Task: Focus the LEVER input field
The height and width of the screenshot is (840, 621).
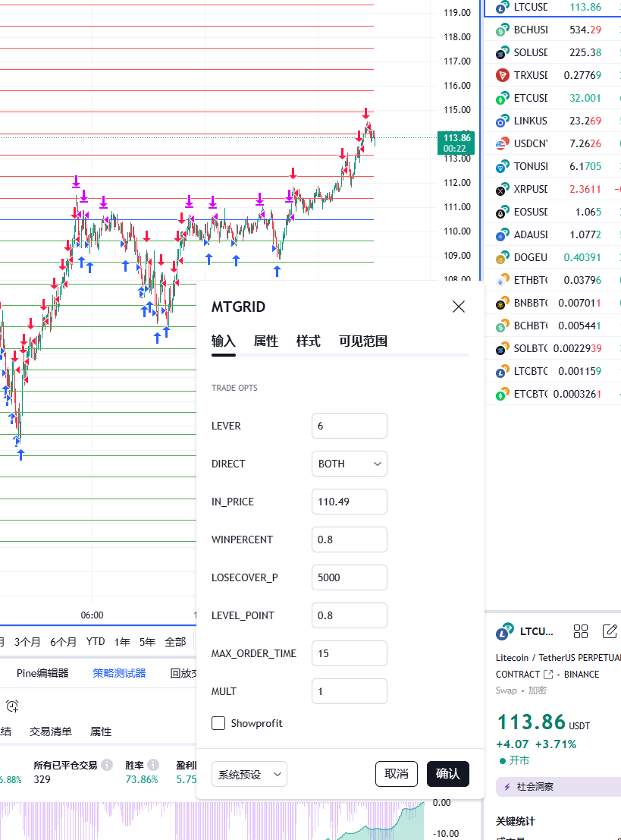Action: [349, 426]
